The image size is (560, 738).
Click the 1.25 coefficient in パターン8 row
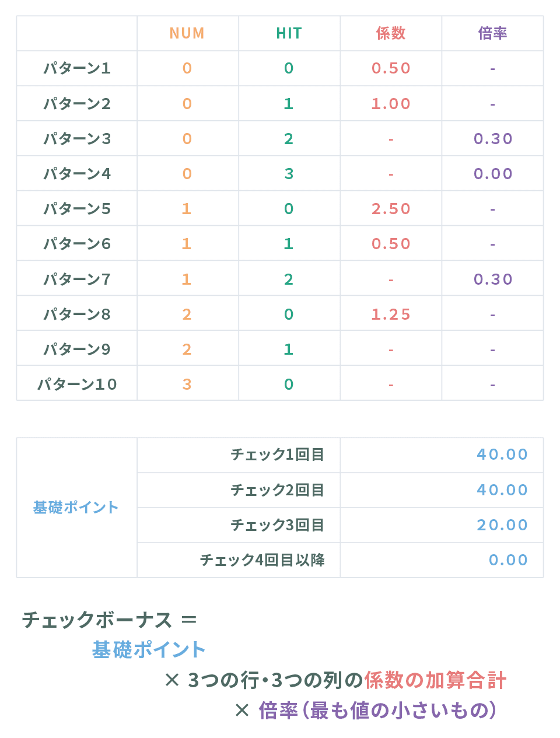point(391,314)
